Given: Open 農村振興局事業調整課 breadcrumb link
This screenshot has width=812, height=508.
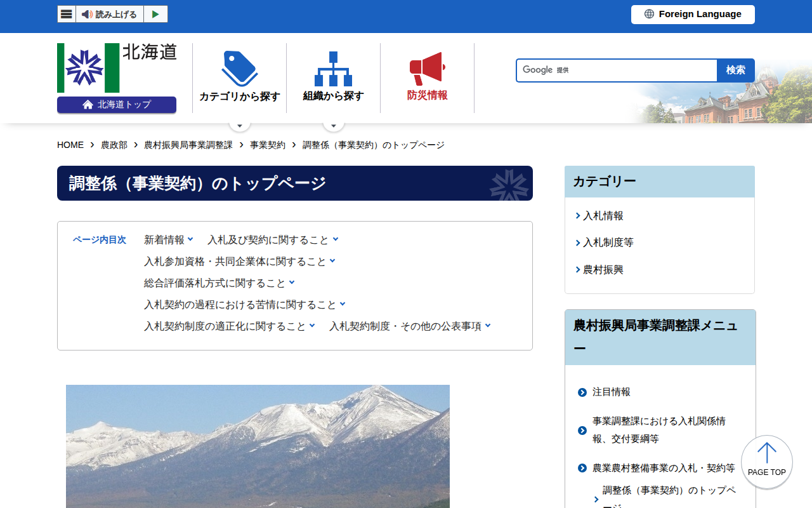Looking at the screenshot, I should coord(188,145).
